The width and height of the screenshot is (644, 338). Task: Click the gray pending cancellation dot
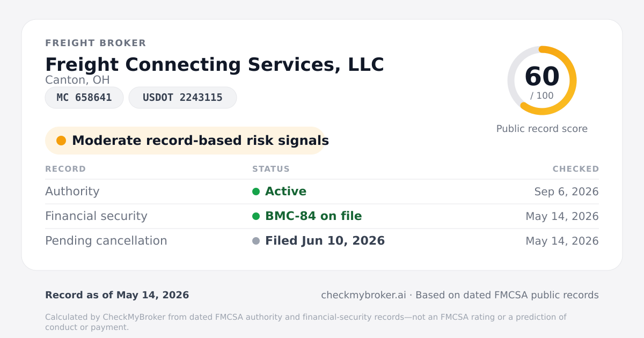(256, 241)
